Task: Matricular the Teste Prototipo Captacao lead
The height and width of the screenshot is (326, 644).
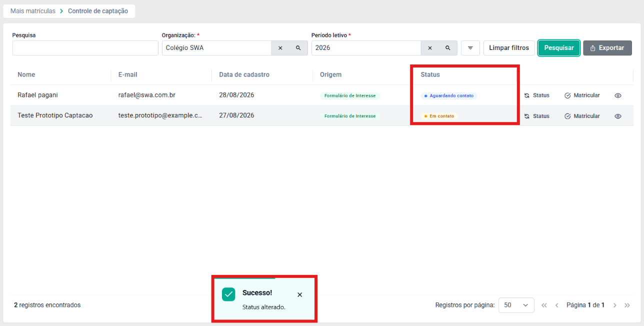Action: [x=582, y=116]
